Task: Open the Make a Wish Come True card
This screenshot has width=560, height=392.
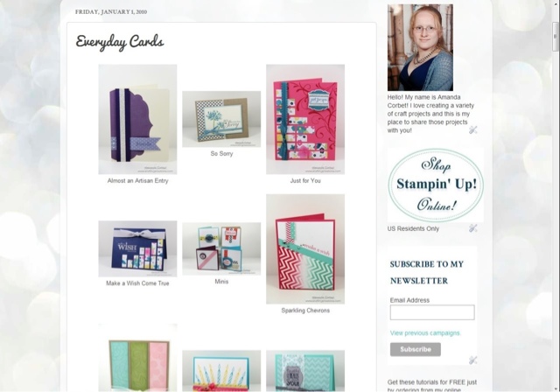Action: click(137, 248)
